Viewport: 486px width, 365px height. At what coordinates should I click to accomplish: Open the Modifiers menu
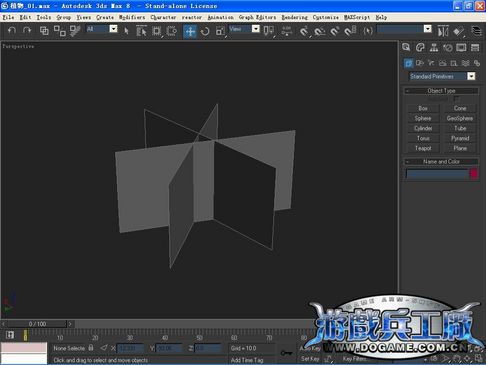(132, 17)
